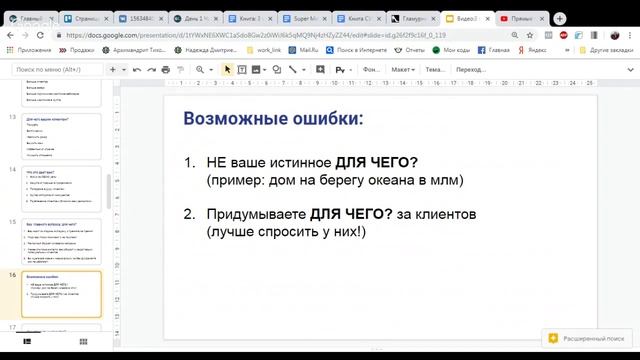The height and width of the screenshot is (360, 640).
Task: Collapse the menus with the chevron arrow
Action: coord(630,70)
